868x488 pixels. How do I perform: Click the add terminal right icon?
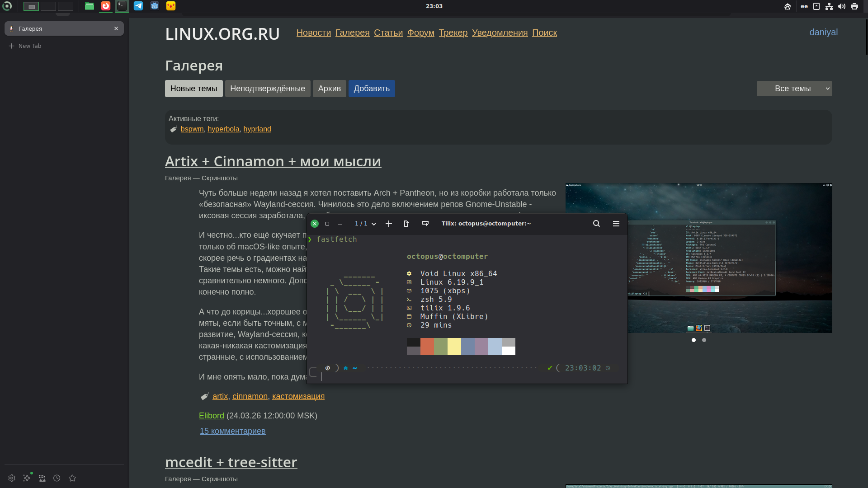tap(406, 224)
